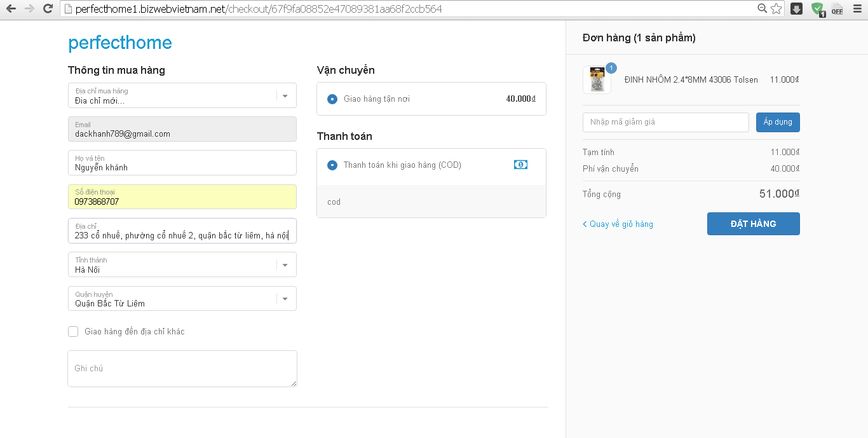Reload the checkout page
This screenshot has width=868, height=438.
point(48,9)
